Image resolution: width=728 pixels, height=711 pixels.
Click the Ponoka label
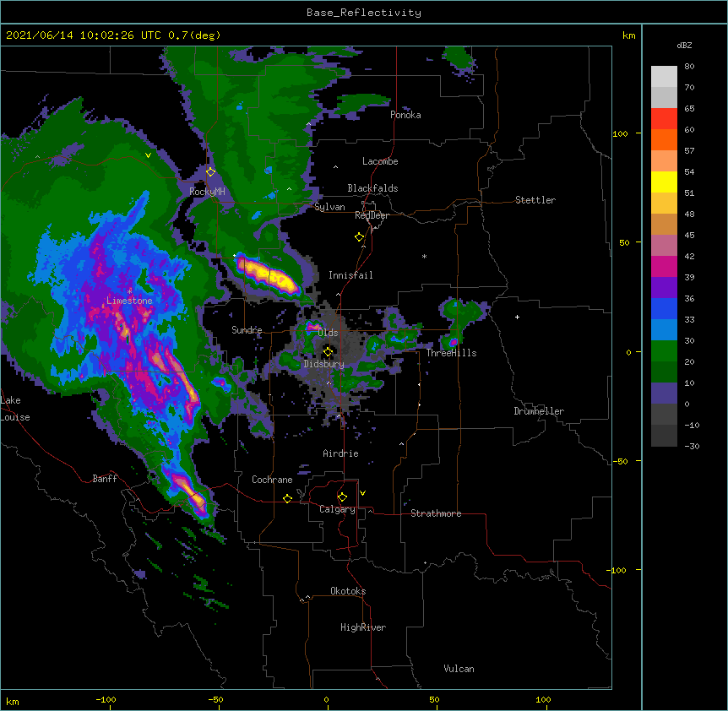tap(405, 115)
